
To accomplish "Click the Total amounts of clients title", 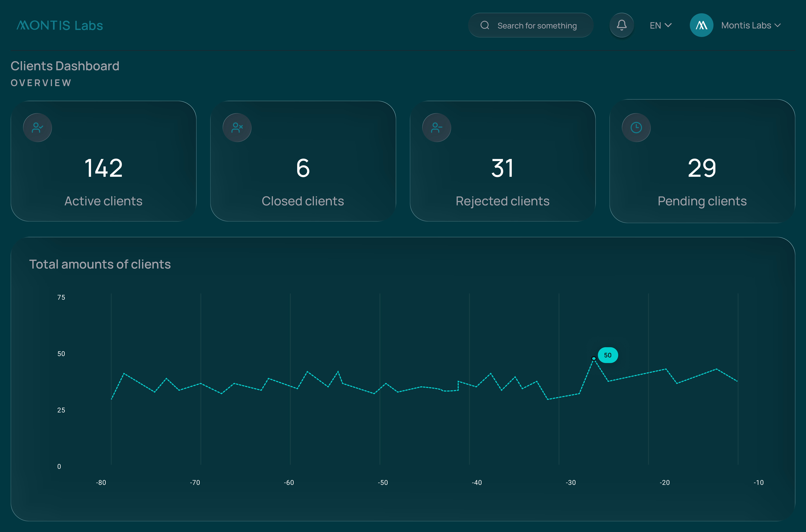I will coord(100,264).
